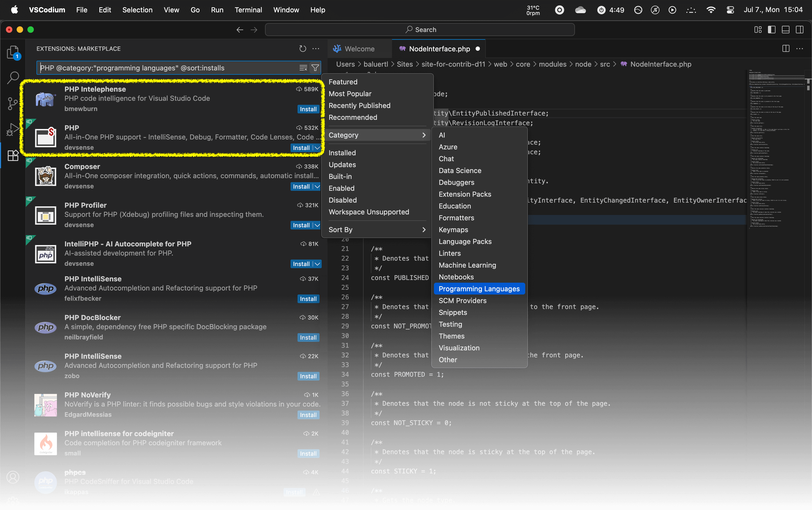Switch to the Welcome tab

[x=359, y=49]
